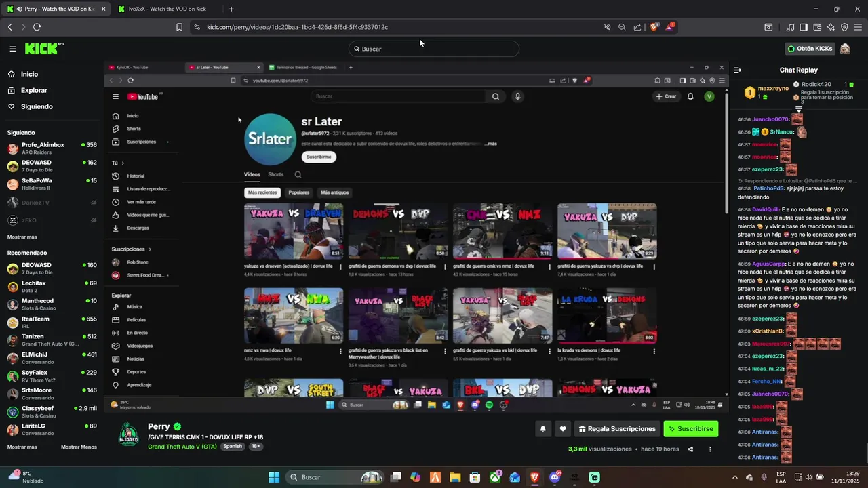Toggle site autoplay blocked icon
This screenshot has width=868, height=488.
pyautogui.click(x=608, y=27)
